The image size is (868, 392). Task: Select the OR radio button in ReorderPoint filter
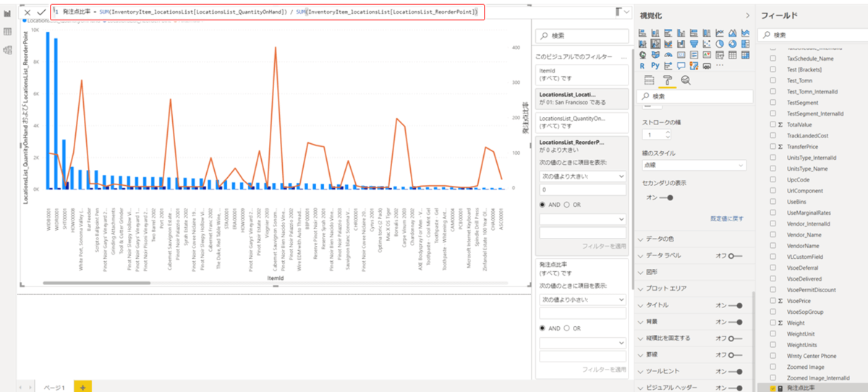point(566,205)
